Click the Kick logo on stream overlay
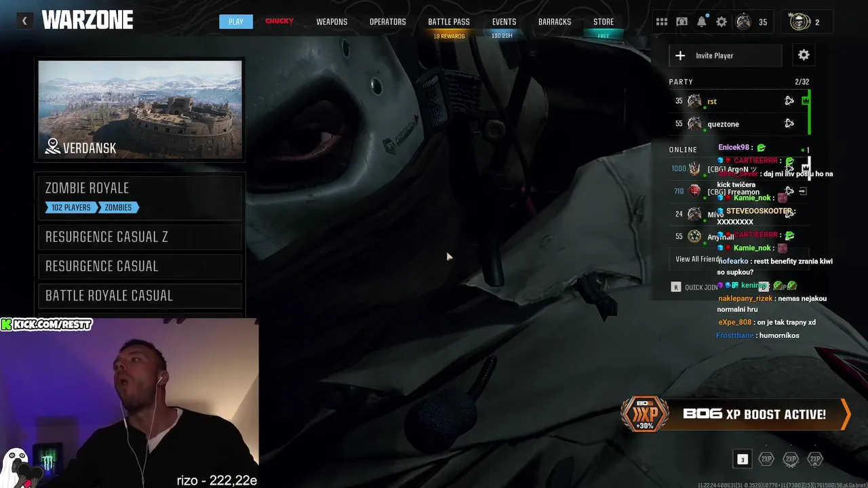Viewport: 868px width, 488px height. tap(6, 325)
